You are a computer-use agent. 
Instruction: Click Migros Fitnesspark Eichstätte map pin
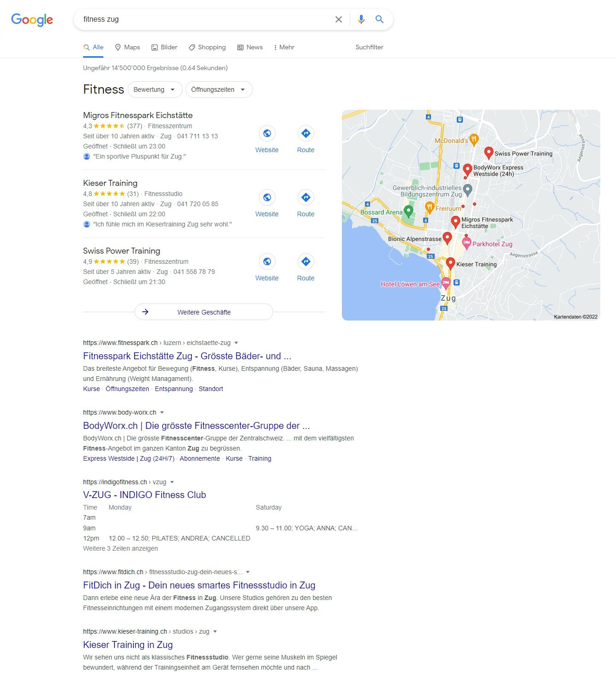pos(455,222)
